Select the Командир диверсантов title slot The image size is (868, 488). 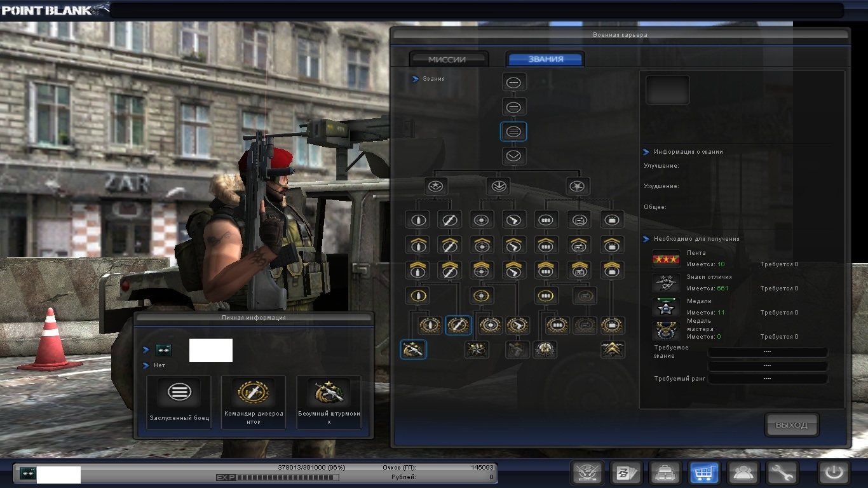[x=254, y=402]
